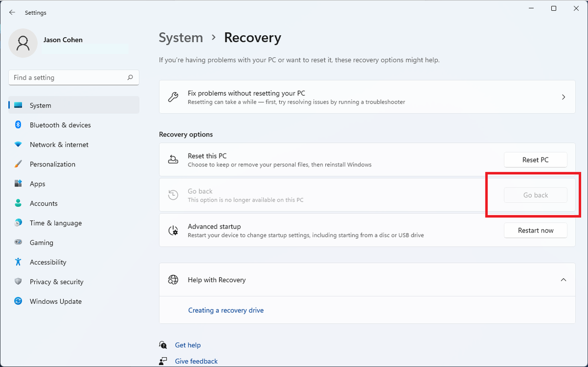Open Network & internet settings

[x=74, y=145]
